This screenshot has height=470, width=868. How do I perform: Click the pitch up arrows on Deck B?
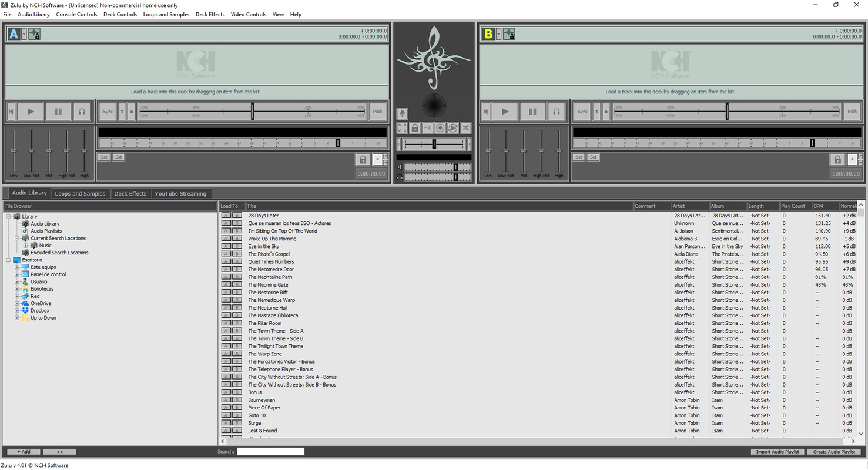[x=606, y=111]
